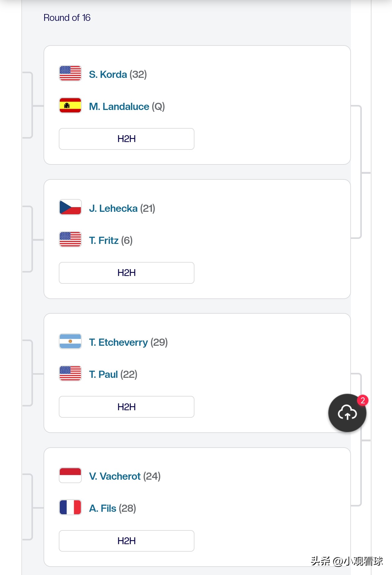This screenshot has height=575, width=392.
Task: Click the Czech flag beside J. Lehecka
Action: click(70, 207)
